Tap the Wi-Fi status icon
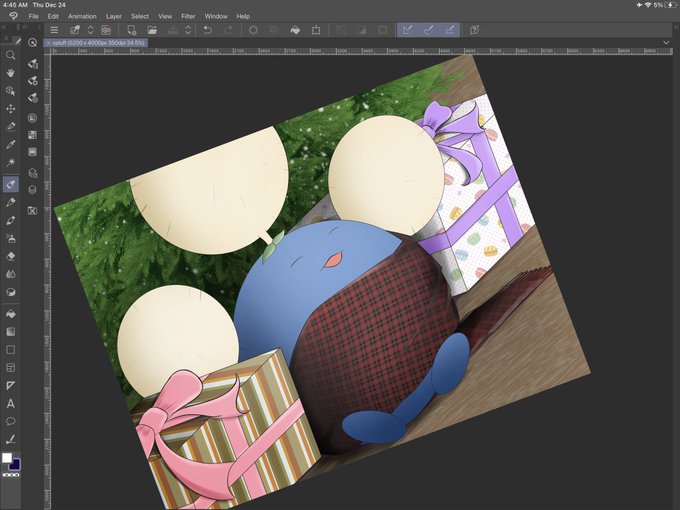 coord(648,5)
